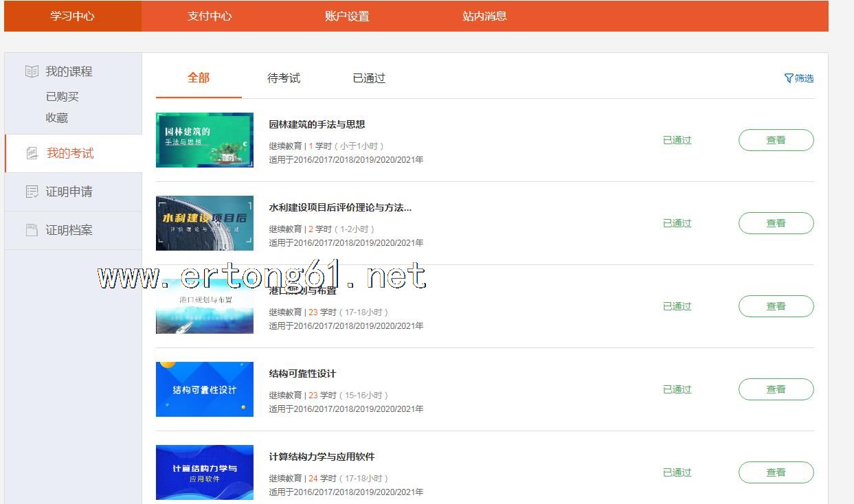
Task: Select the 全部 tab
Action: point(199,78)
